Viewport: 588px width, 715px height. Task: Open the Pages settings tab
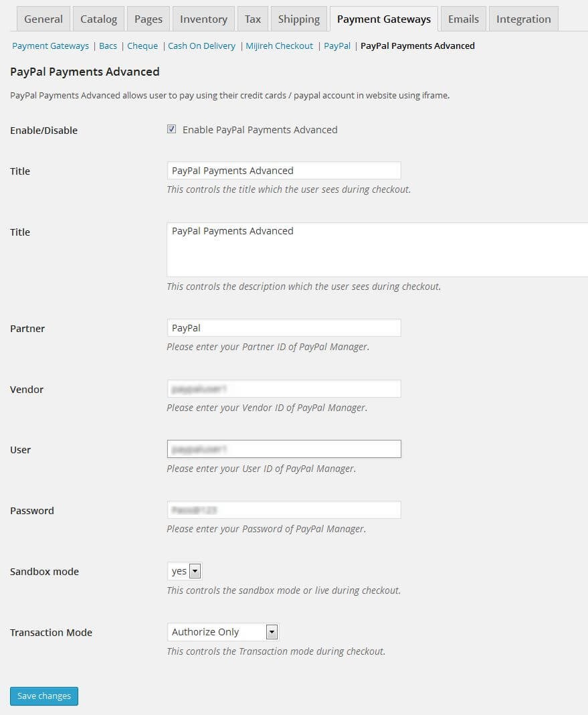point(148,19)
